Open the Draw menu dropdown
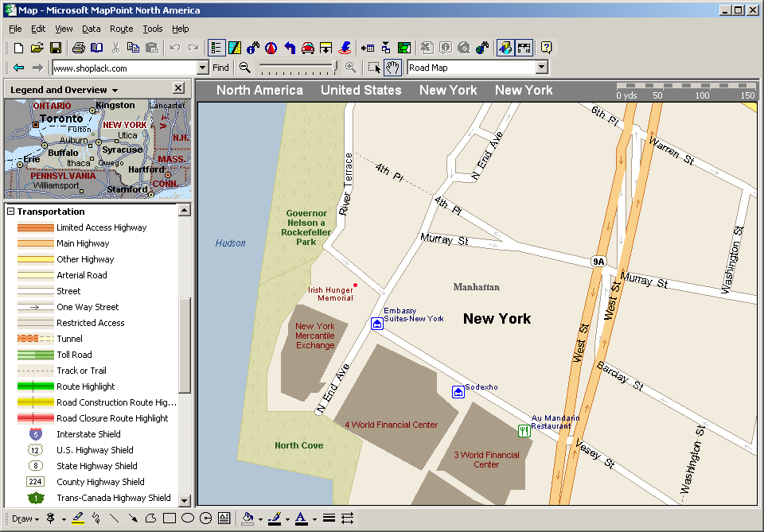This screenshot has height=532, width=764. coord(25,518)
